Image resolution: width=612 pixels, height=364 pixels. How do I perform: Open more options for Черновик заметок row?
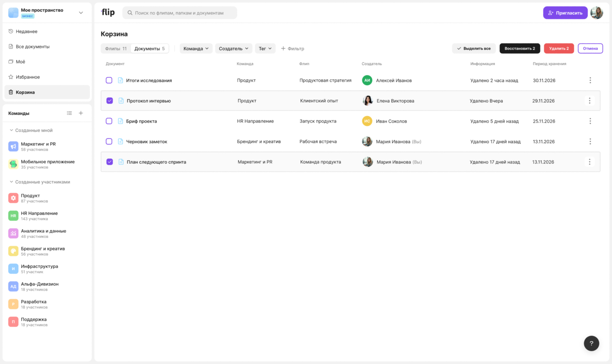590,142
